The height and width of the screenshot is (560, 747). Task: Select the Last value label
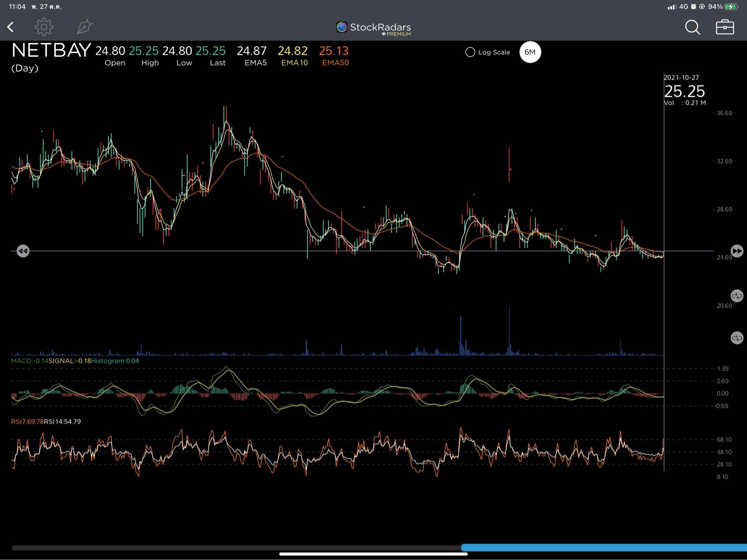tap(218, 63)
